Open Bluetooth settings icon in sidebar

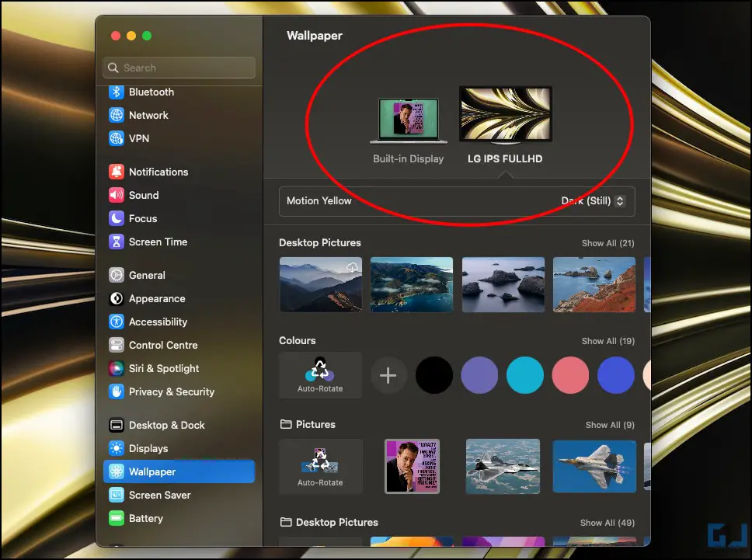[x=116, y=92]
